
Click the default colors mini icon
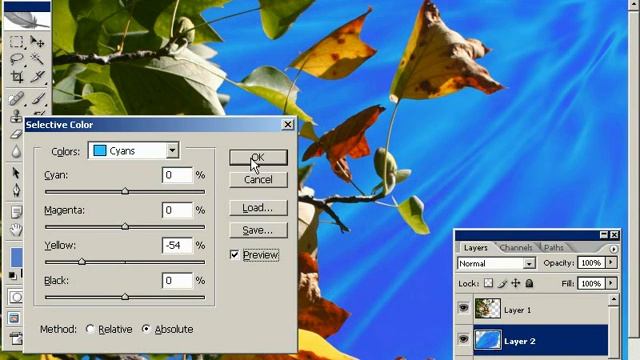click(x=13, y=276)
